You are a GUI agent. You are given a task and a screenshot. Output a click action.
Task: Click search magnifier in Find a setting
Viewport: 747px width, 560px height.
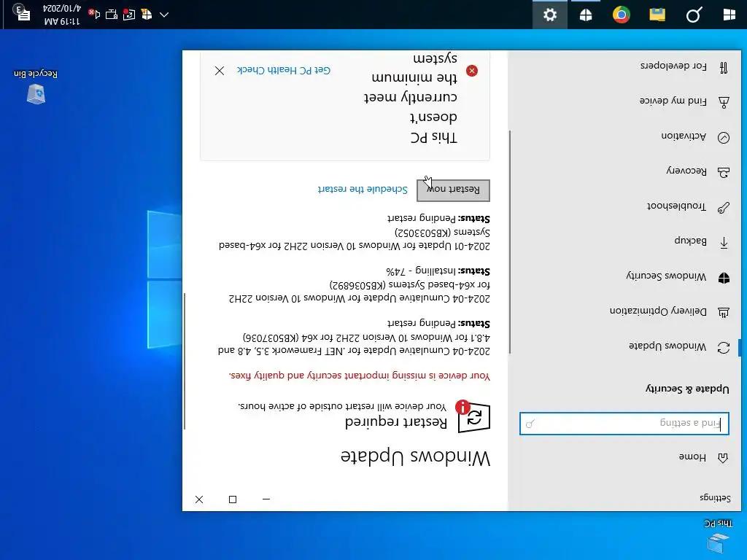click(530, 424)
